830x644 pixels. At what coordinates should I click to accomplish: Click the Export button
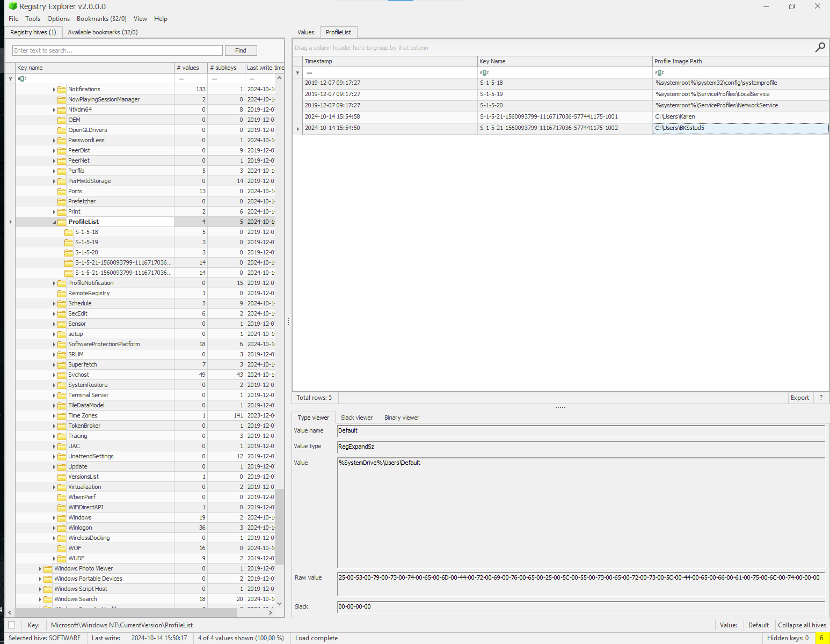(x=799, y=398)
